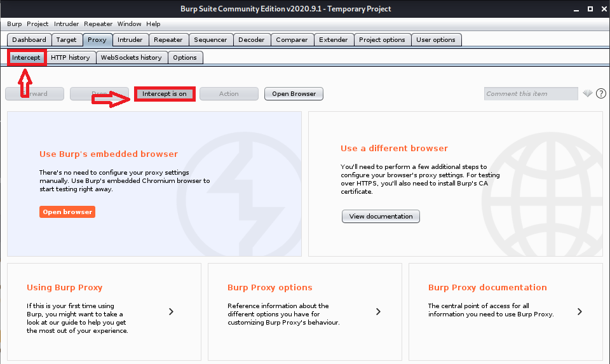Go to the Repeater tab

pyautogui.click(x=168, y=39)
